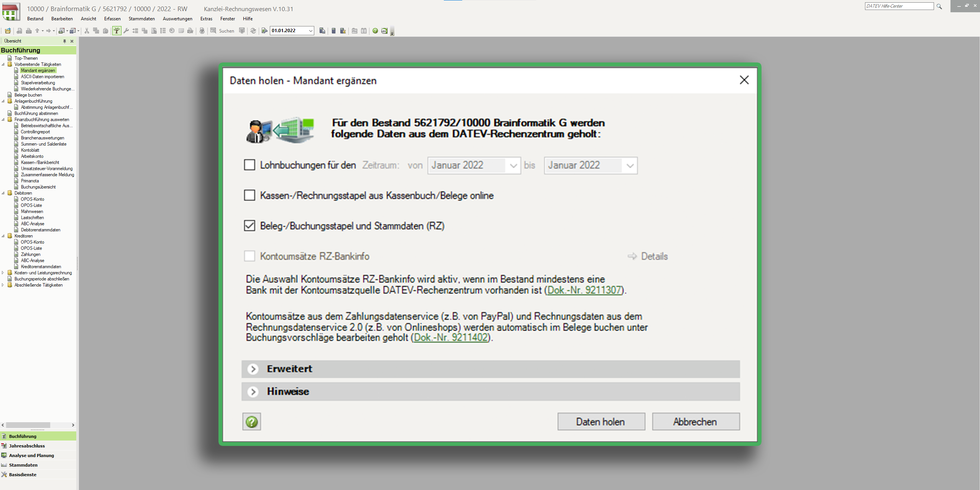Open the Bearbeiten menu
This screenshot has height=490, width=980.
[62, 19]
